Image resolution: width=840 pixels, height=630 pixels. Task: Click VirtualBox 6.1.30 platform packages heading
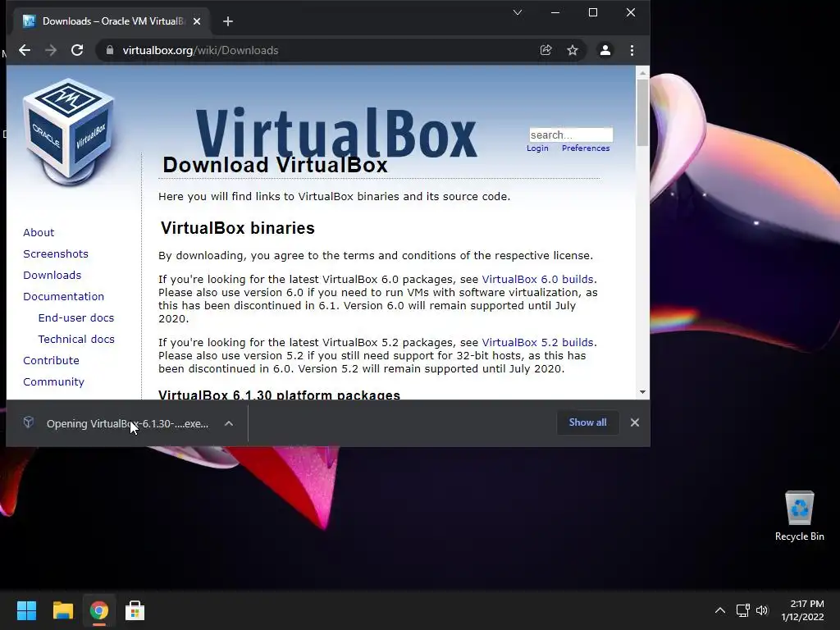[x=279, y=395]
